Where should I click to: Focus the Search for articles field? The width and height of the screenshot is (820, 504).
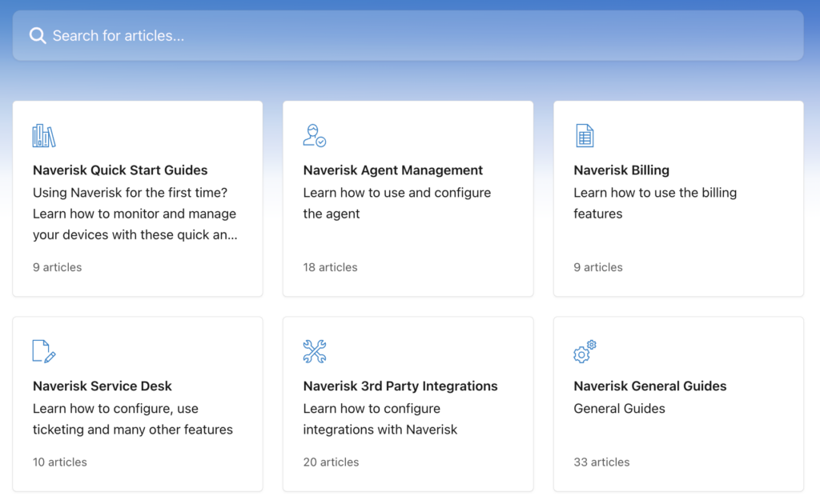pos(408,35)
